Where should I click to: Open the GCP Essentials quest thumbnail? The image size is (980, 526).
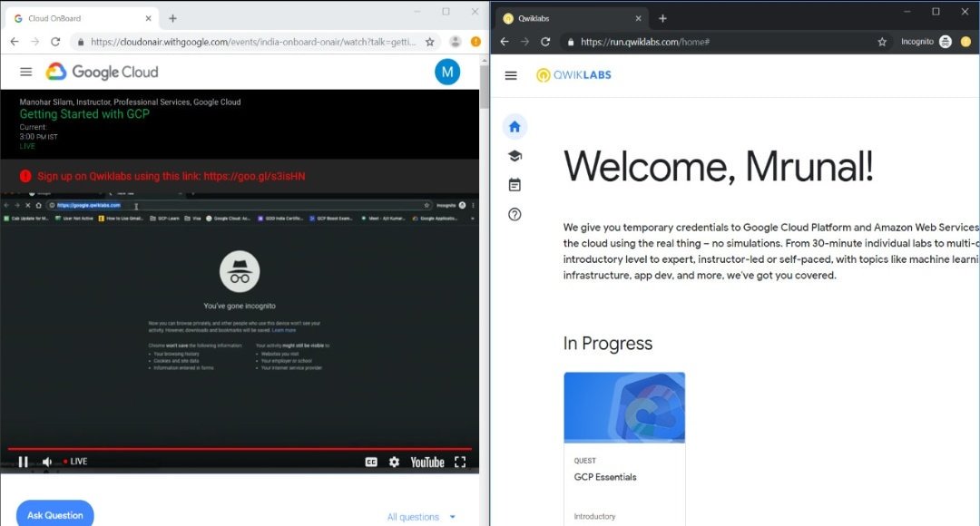[624, 407]
